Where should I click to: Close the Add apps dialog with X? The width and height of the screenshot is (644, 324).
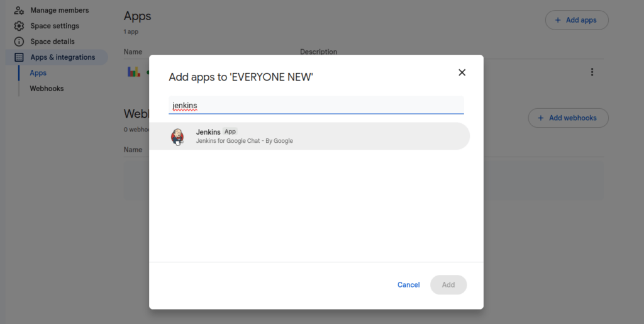[x=462, y=72]
